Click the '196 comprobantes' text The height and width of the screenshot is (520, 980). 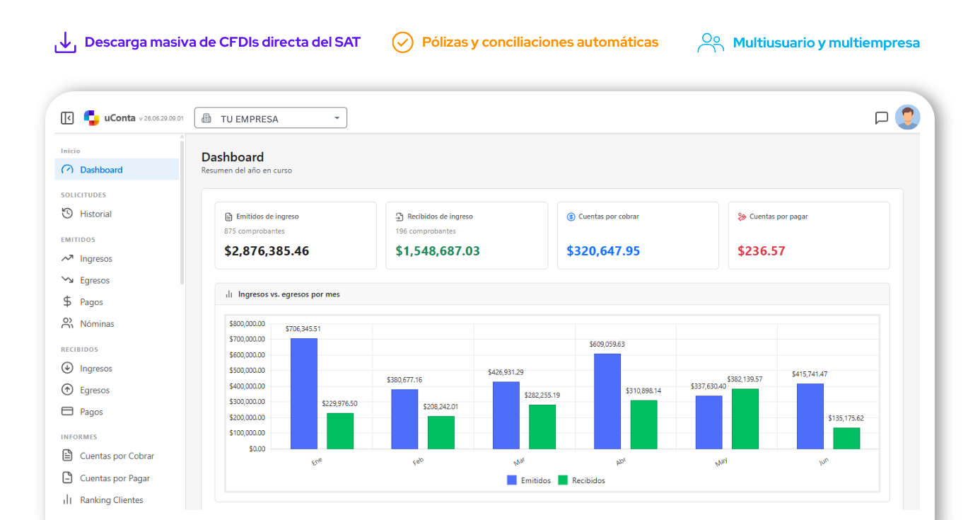coord(426,231)
